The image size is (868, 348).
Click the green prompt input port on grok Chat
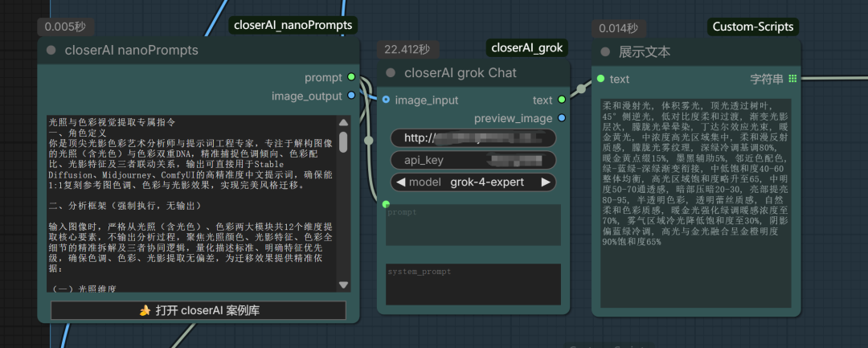(x=386, y=204)
